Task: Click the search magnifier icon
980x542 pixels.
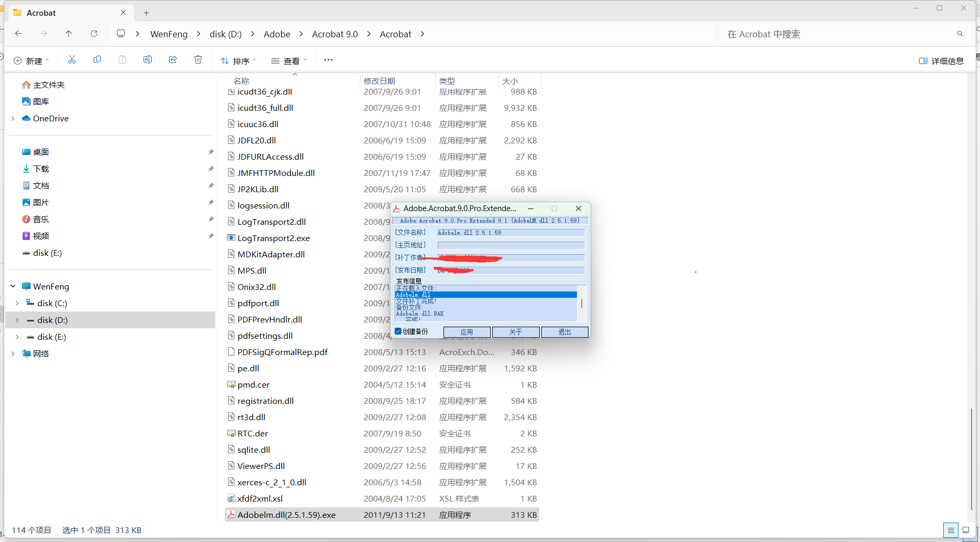Action: tap(960, 34)
